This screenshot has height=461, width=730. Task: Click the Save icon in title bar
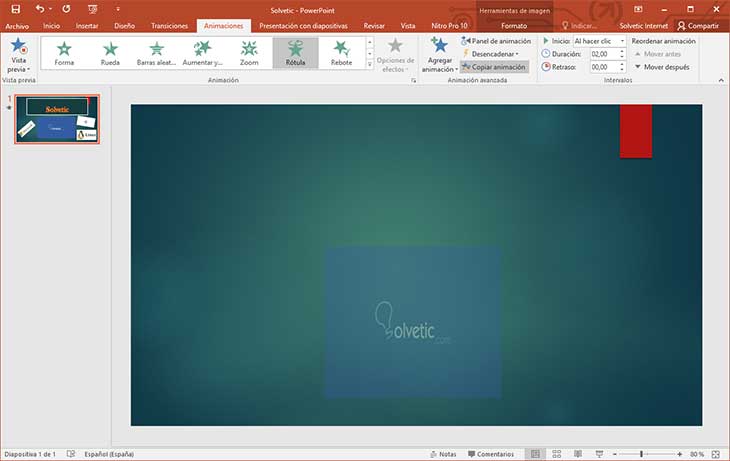pyautogui.click(x=16, y=9)
